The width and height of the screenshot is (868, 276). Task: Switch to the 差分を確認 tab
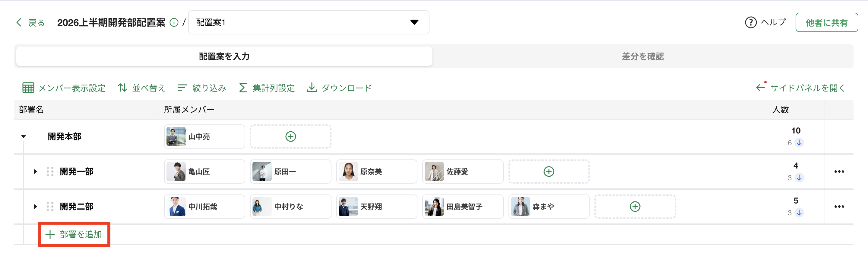[x=643, y=56]
